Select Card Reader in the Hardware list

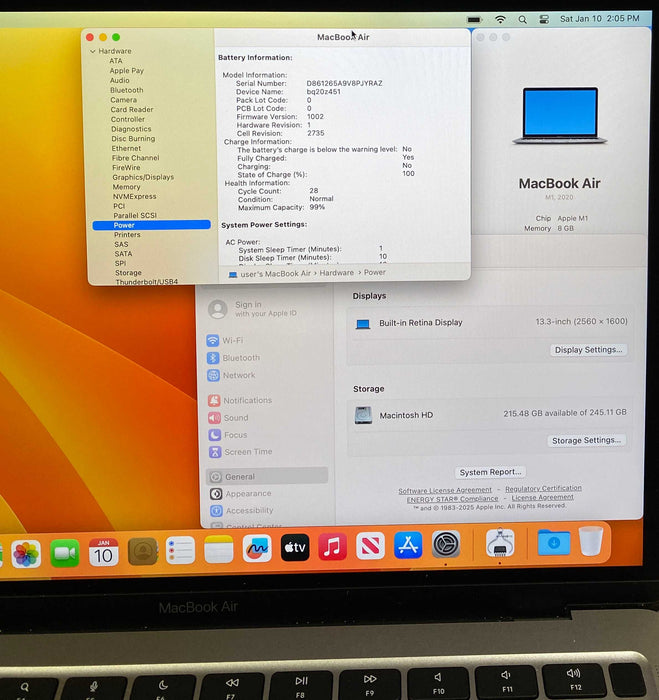click(132, 109)
